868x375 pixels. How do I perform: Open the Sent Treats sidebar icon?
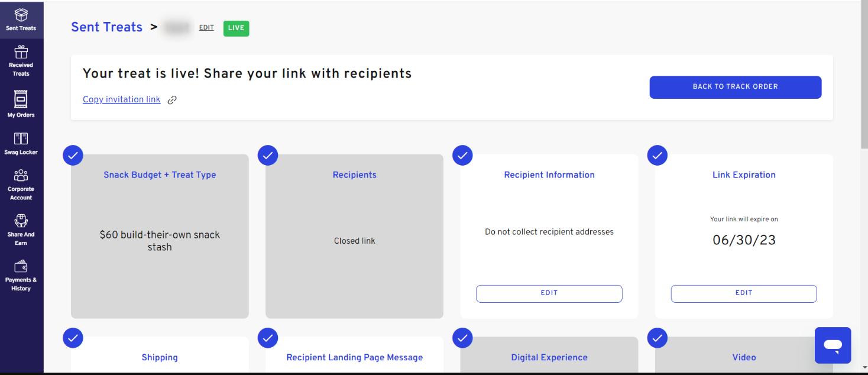tap(21, 15)
